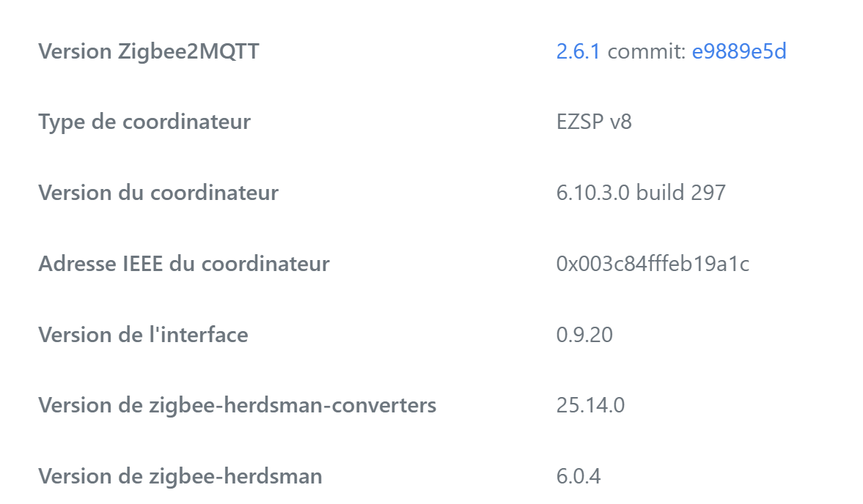Click the 'Version Zigbee2MQTT' label
863x504 pixels.
[x=148, y=51]
